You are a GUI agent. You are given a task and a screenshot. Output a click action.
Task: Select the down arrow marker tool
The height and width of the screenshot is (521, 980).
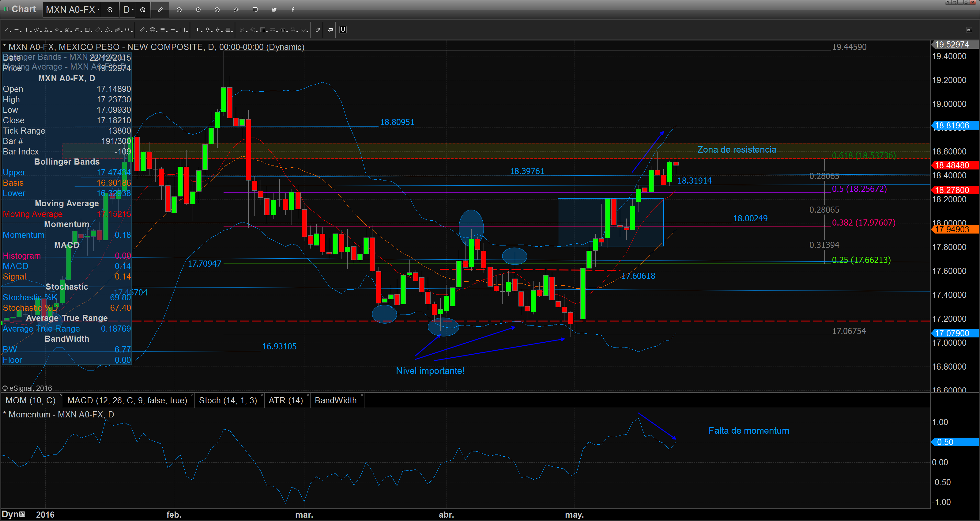[218, 30]
